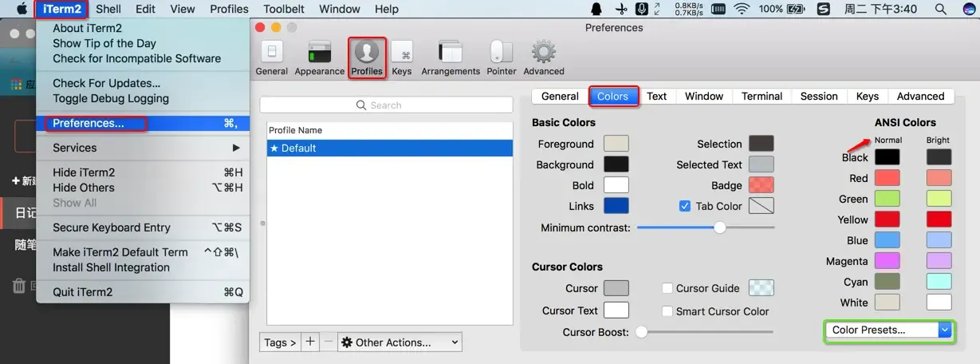Switch to the profile Advanced tab
980x364 pixels.
tap(920, 96)
